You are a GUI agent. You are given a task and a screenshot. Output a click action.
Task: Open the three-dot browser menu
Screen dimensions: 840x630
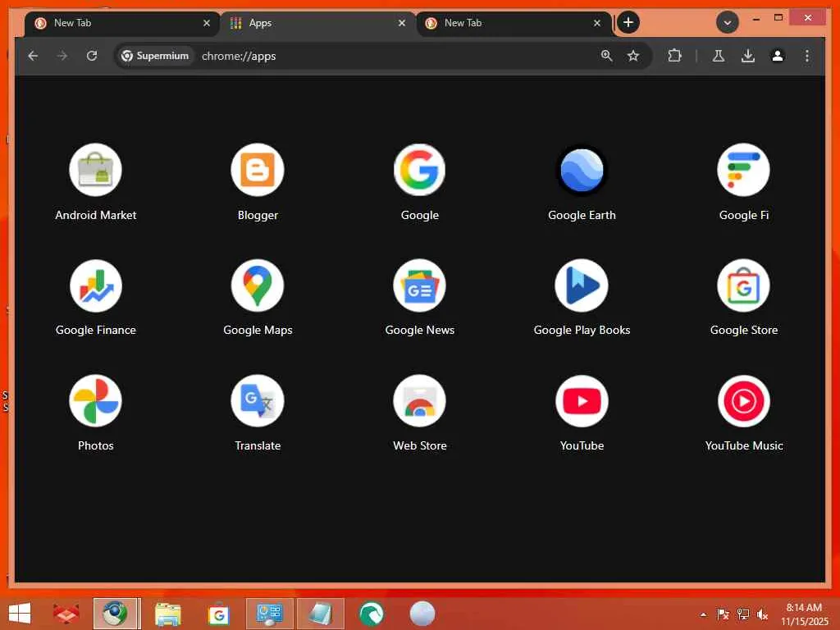coord(807,56)
